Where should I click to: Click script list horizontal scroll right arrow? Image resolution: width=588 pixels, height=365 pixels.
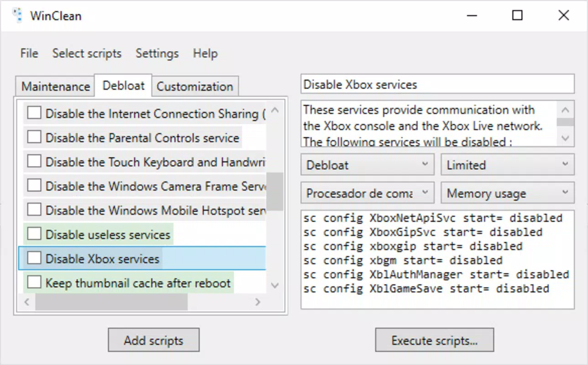click(257, 302)
